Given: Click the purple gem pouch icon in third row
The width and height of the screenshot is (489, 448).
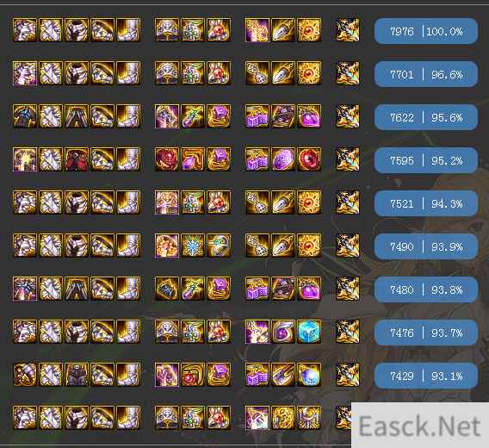Looking at the screenshot, I should [309, 116].
